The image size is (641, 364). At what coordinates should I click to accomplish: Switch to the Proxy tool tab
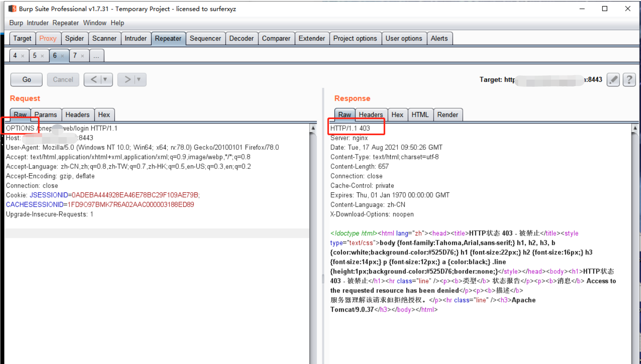tap(48, 38)
